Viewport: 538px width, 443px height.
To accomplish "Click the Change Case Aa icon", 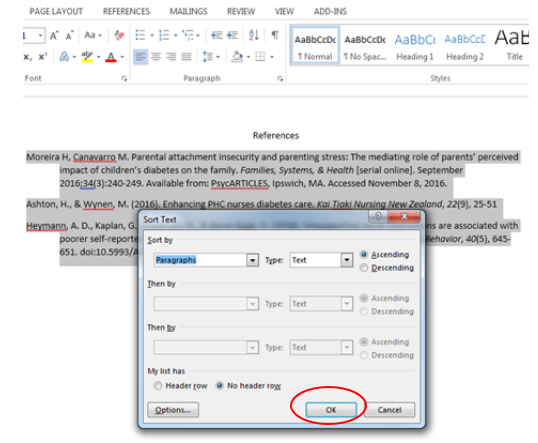I will pyautogui.click(x=90, y=35).
